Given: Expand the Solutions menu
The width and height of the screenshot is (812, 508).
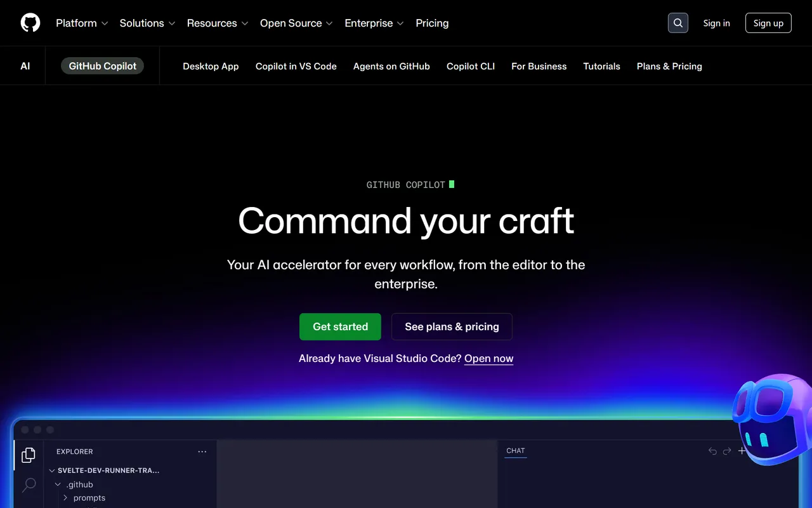Looking at the screenshot, I should 147,23.
